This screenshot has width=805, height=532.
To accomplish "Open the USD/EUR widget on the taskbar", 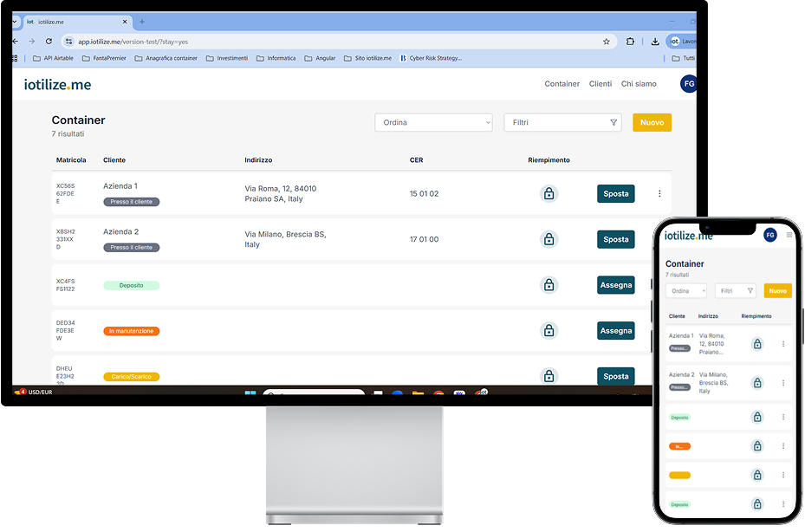I will 34,392.
